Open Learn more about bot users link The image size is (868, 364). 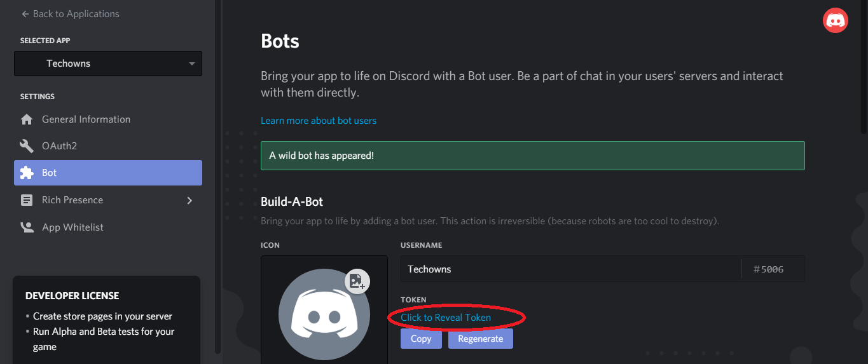point(319,121)
